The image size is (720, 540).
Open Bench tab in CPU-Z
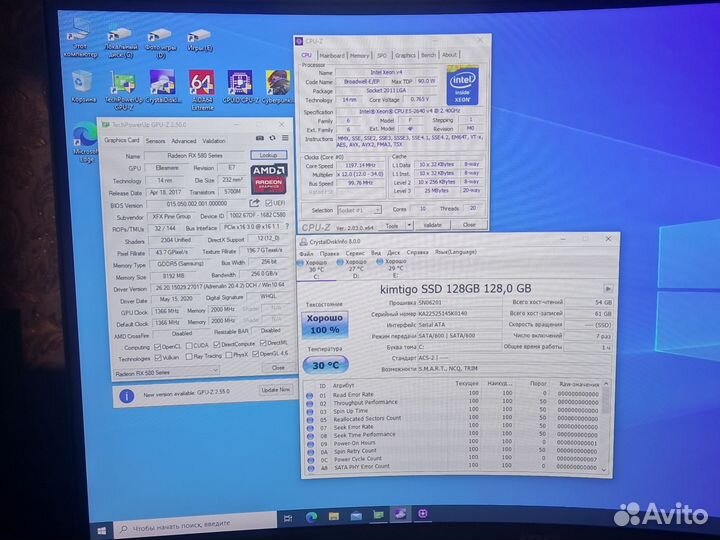click(x=428, y=55)
